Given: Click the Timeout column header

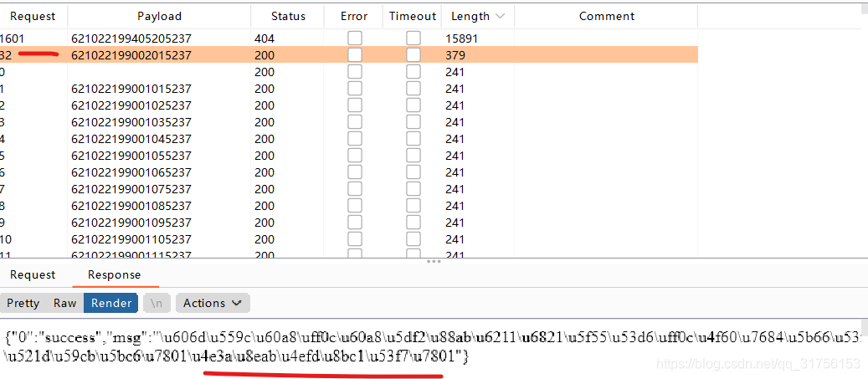Looking at the screenshot, I should 413,17.
